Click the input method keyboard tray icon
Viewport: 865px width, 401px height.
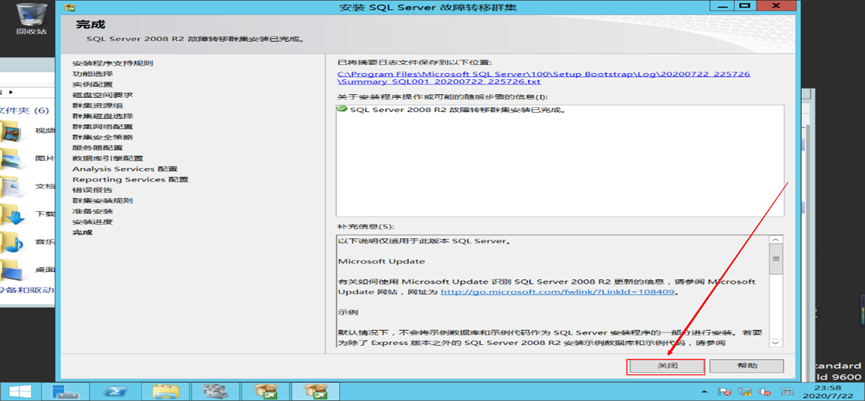(x=787, y=392)
